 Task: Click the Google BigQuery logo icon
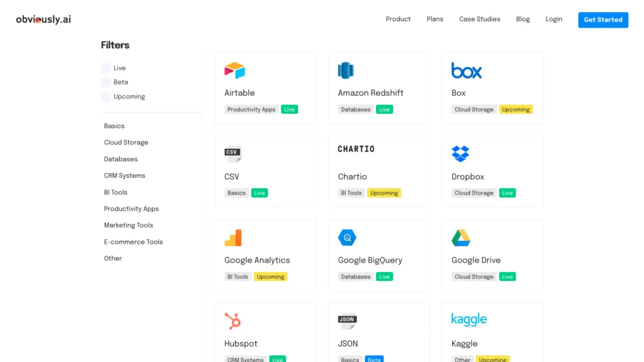(347, 238)
